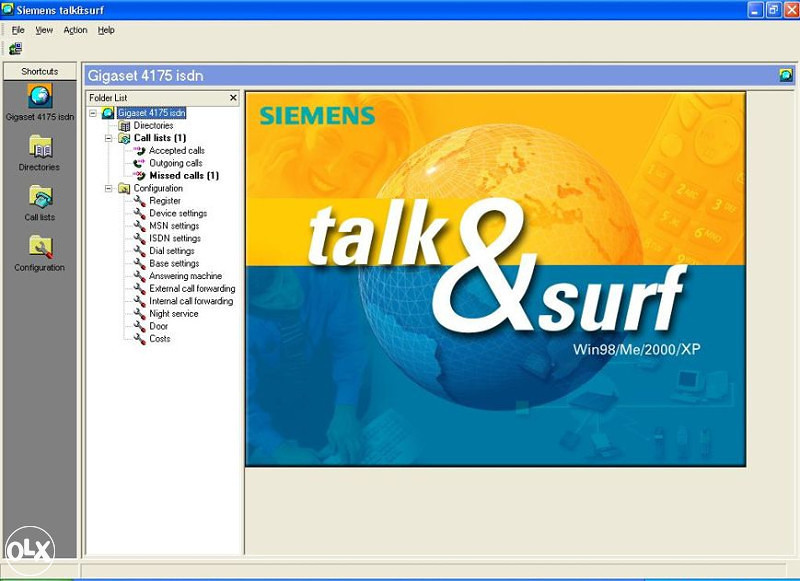Select Device settings label
800x581 pixels.
point(178,213)
